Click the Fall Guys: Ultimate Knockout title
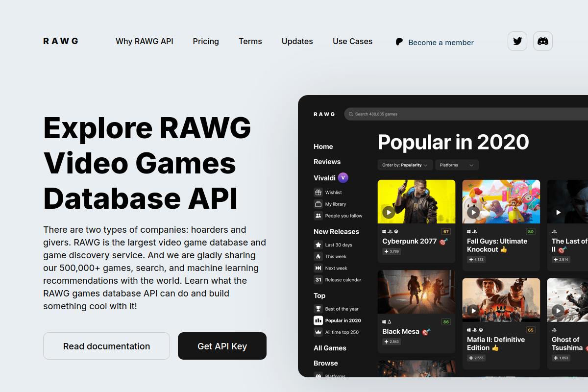 coord(497,245)
